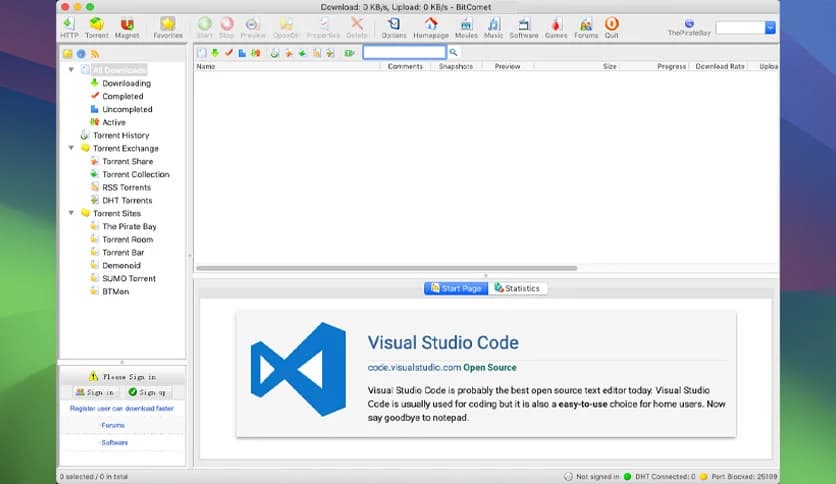Open the search engine dropdown near ThePirateBay
The image size is (836, 484).
770,28
